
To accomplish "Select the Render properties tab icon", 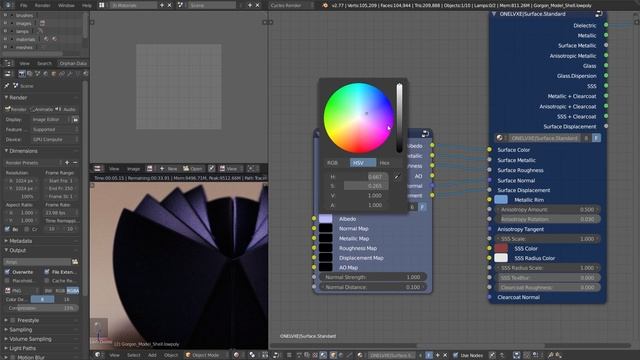I will 22,73.
